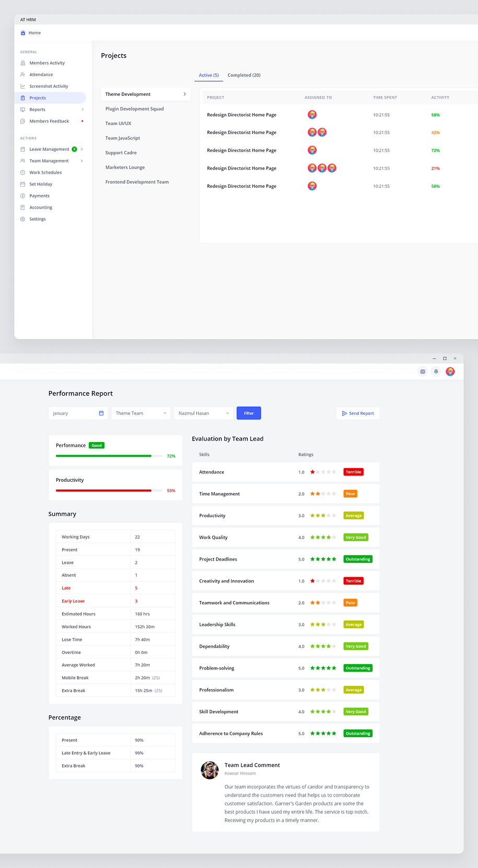
Task: Open the Nazmul Hasan dropdown
Action: coord(204,413)
